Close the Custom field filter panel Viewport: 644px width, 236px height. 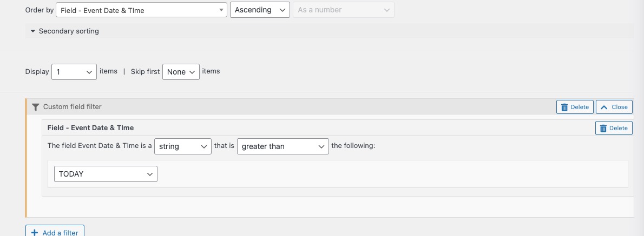pyautogui.click(x=614, y=107)
